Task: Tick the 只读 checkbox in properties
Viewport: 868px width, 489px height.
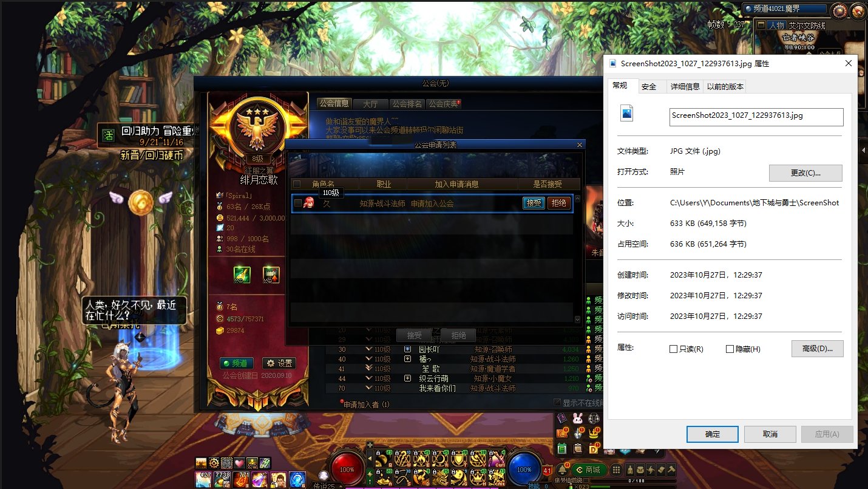Action: pyautogui.click(x=673, y=349)
